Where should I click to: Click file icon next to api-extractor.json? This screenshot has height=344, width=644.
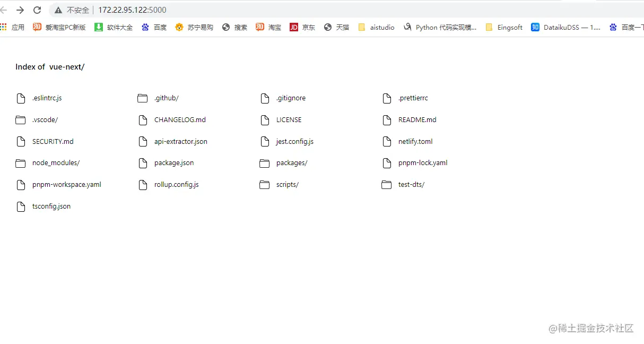143,142
